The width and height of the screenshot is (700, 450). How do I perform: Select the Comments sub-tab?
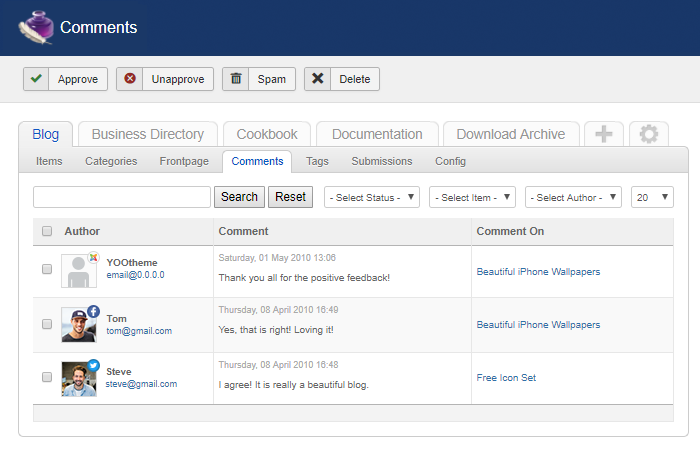(257, 161)
